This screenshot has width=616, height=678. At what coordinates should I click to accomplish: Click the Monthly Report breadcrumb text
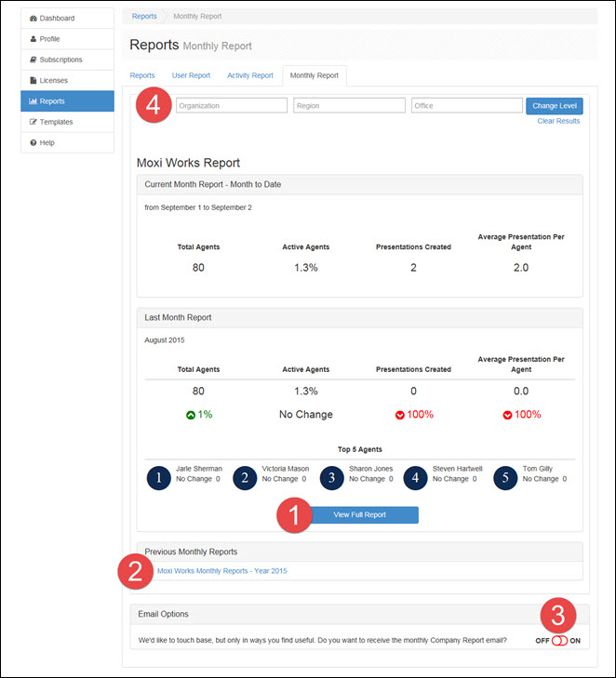(197, 16)
